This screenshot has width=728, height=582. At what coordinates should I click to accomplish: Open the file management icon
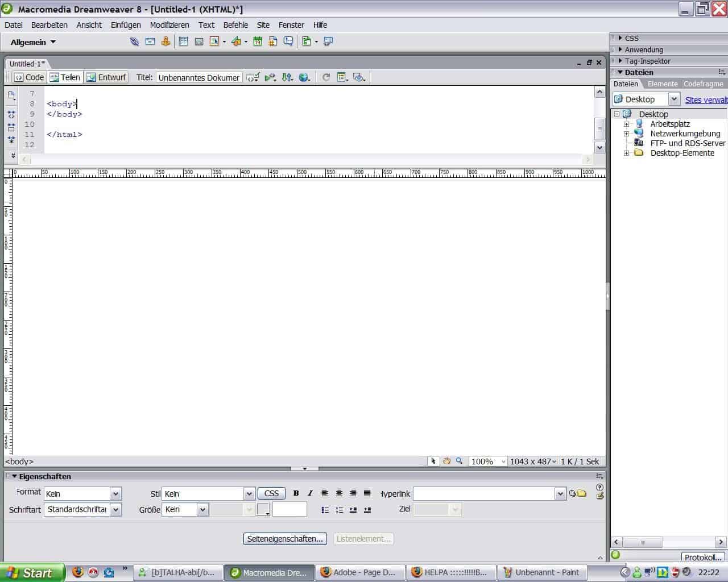[288, 77]
